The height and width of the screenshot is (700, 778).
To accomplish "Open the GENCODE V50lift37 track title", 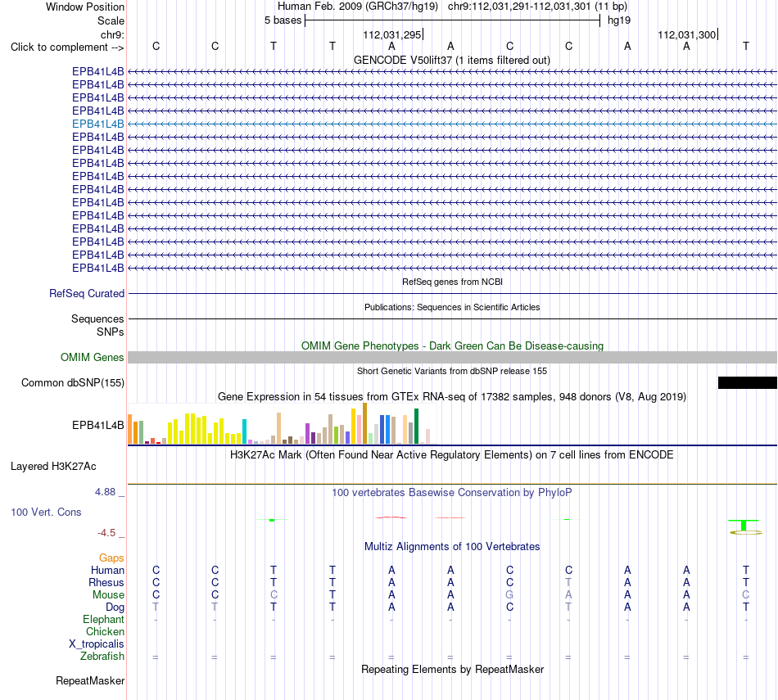I will click(452, 60).
